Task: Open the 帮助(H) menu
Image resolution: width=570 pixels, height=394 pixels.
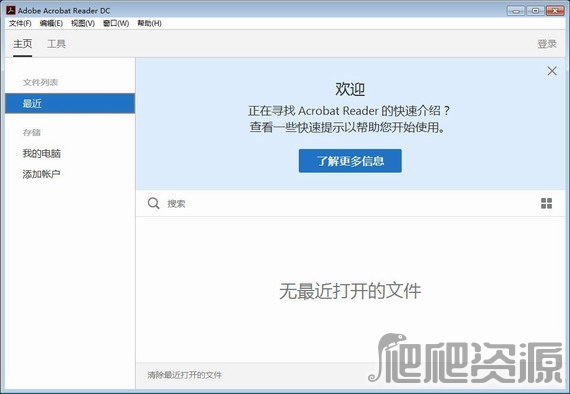Action: pyautogui.click(x=149, y=23)
